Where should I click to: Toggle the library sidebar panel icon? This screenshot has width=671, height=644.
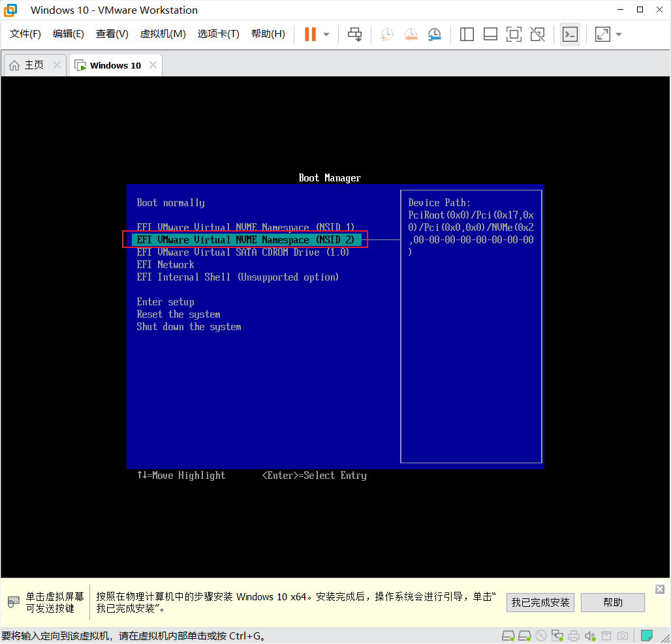pos(467,34)
